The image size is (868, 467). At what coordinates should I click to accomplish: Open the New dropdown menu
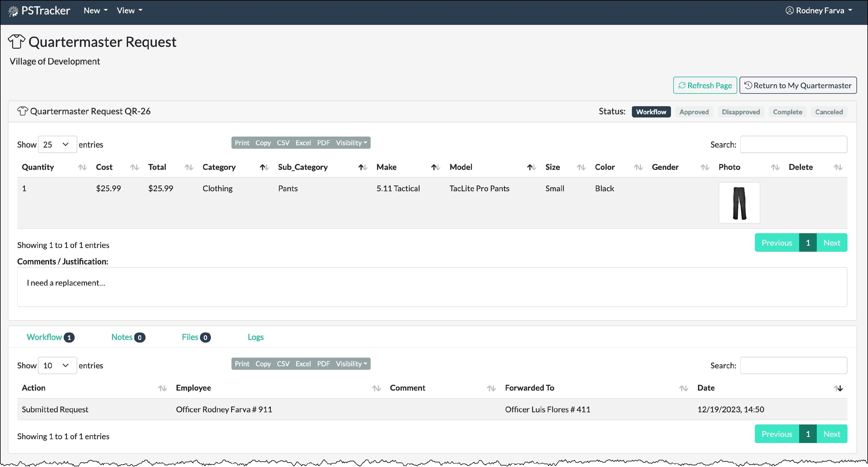pyautogui.click(x=95, y=10)
